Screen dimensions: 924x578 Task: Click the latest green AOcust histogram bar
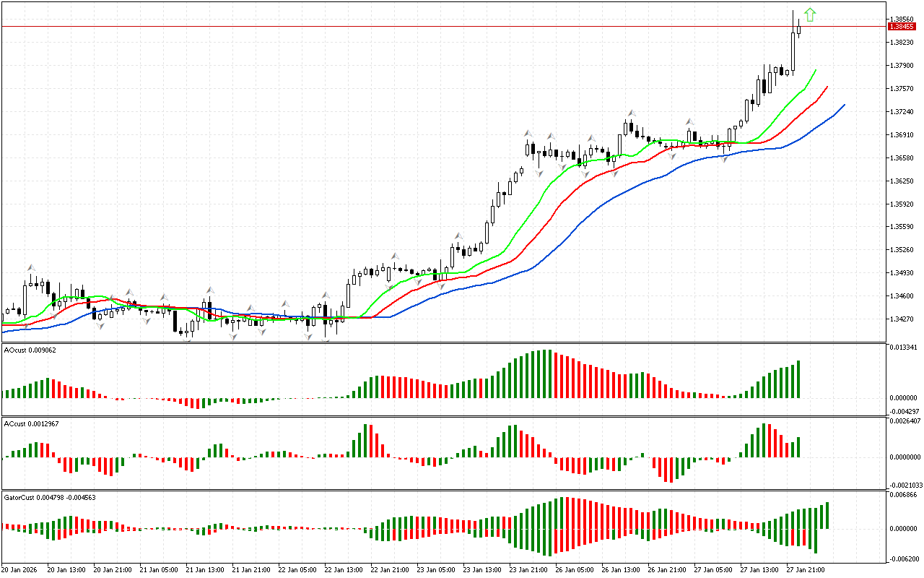[x=798, y=379]
